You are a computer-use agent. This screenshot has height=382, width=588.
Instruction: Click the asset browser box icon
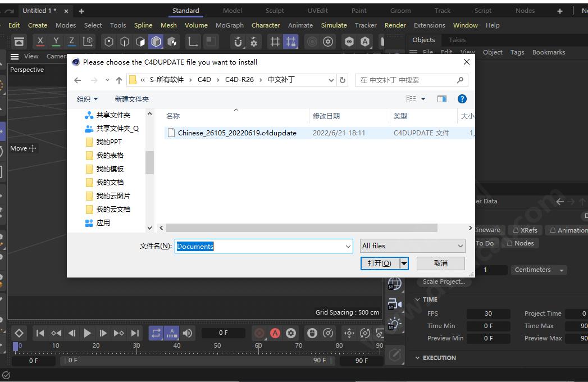pos(19,41)
